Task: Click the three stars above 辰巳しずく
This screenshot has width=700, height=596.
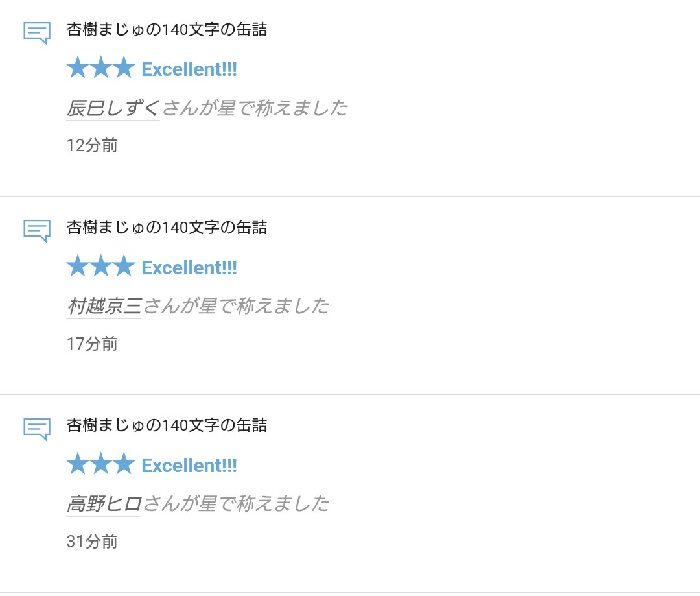Action: click(x=100, y=69)
